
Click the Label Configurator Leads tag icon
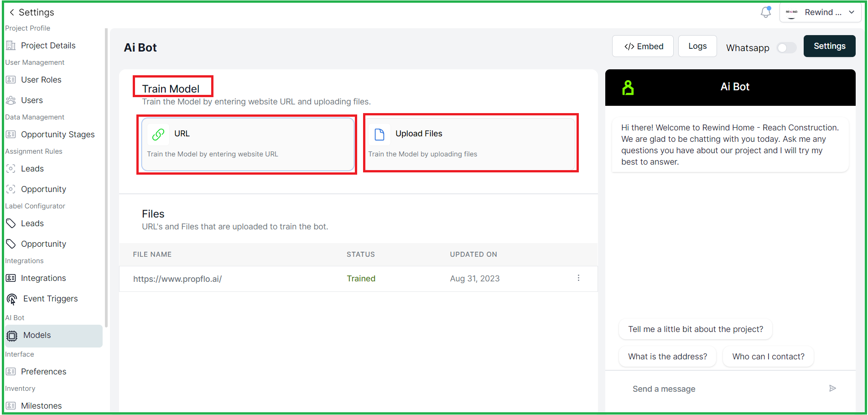pyautogui.click(x=11, y=223)
